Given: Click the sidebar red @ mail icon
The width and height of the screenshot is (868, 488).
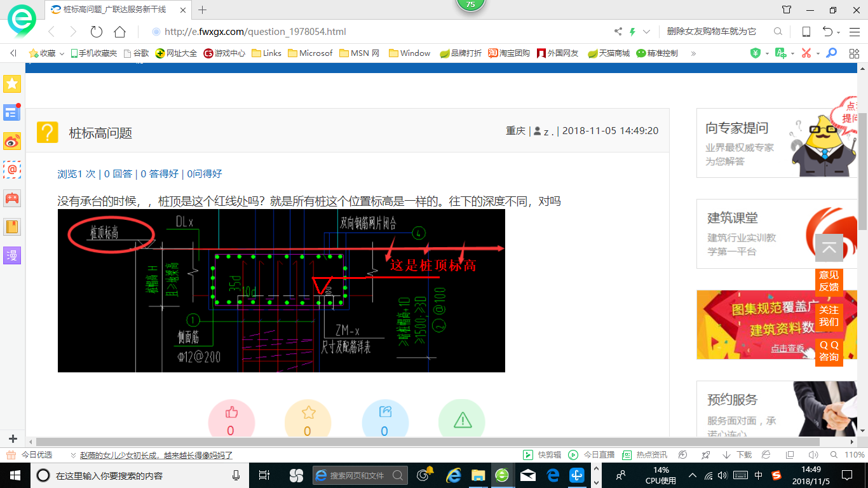Looking at the screenshot, I should pos(12,170).
